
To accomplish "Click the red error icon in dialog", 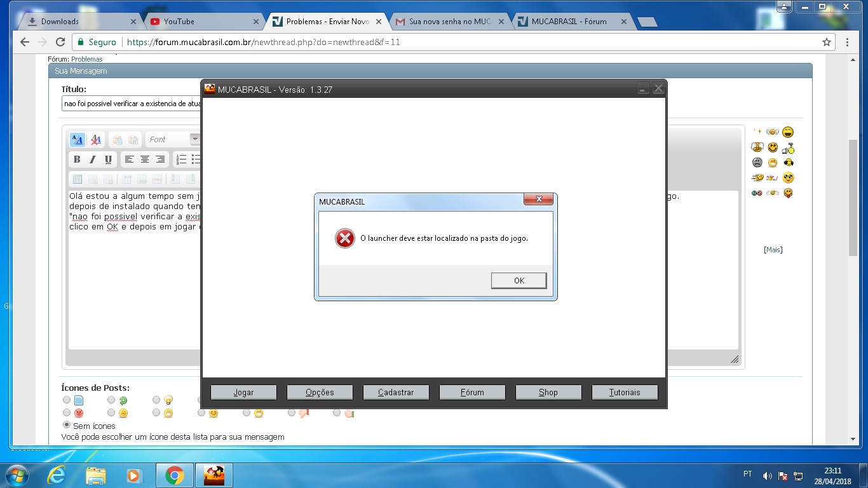I will [x=344, y=239].
